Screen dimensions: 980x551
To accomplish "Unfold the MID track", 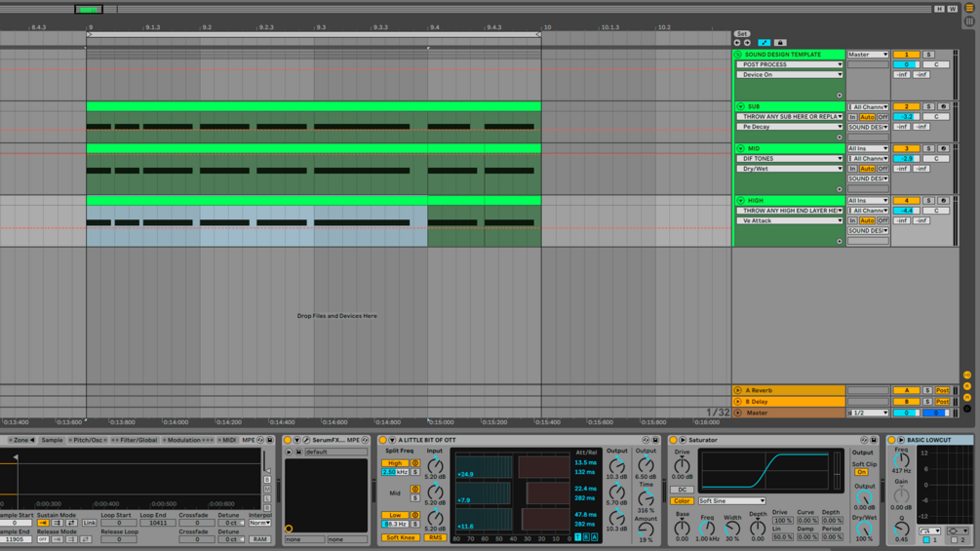I will [x=741, y=148].
